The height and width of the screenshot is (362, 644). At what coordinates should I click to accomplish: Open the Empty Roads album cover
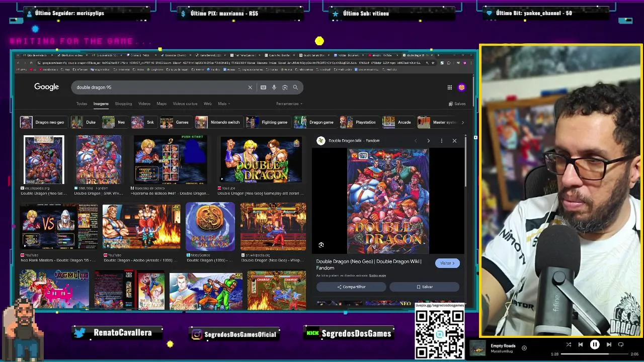tap(477, 347)
